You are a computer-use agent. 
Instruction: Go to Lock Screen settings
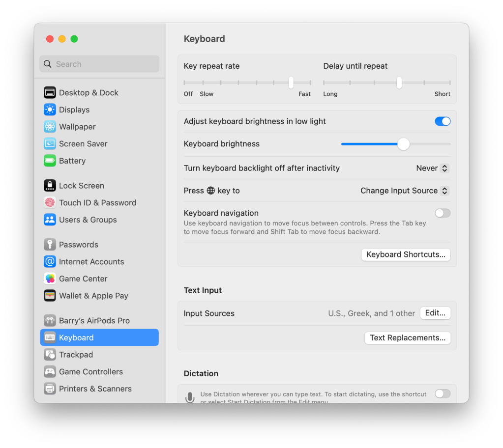(81, 186)
